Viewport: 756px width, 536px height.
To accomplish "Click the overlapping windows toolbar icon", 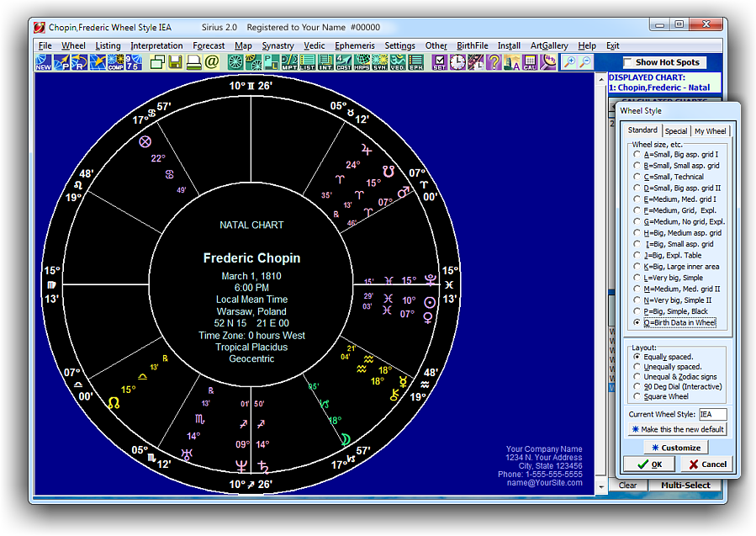I will click(157, 62).
